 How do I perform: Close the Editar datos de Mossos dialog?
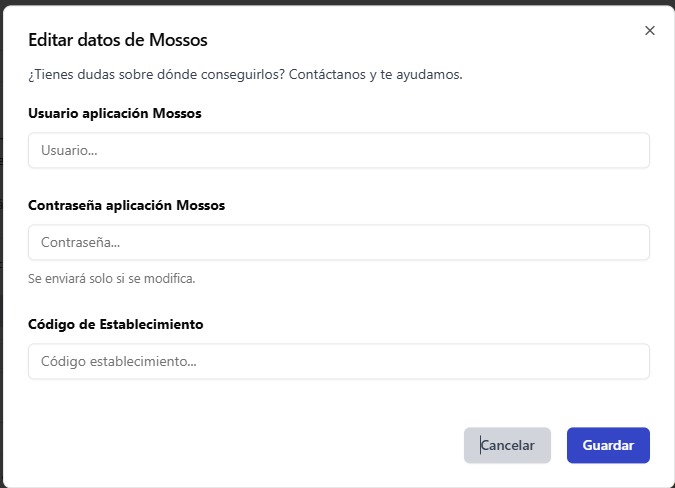click(650, 31)
